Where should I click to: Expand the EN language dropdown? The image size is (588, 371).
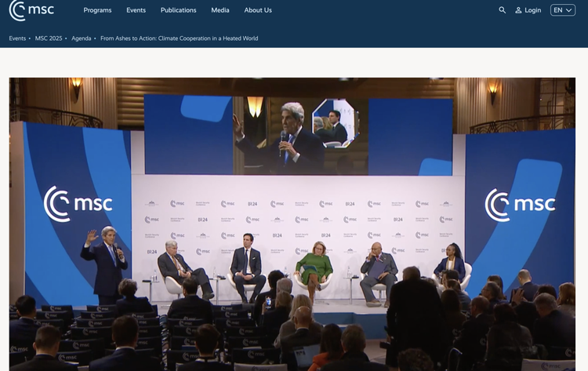click(x=562, y=10)
